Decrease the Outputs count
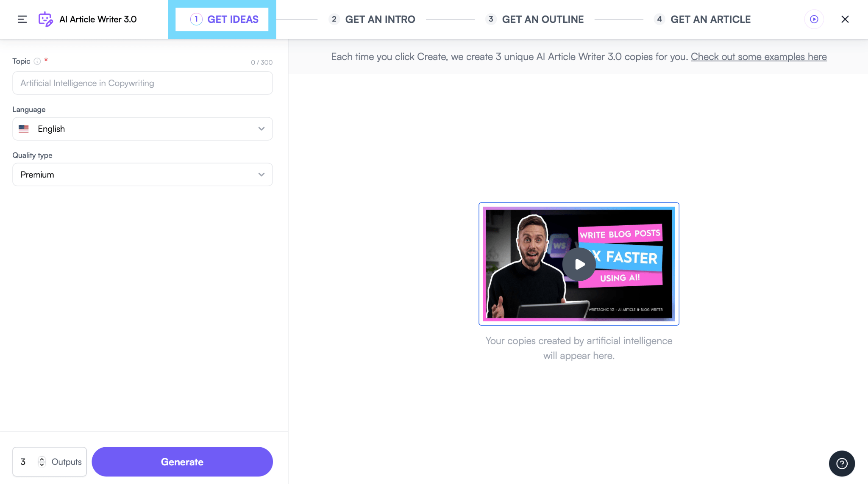 [42, 465]
